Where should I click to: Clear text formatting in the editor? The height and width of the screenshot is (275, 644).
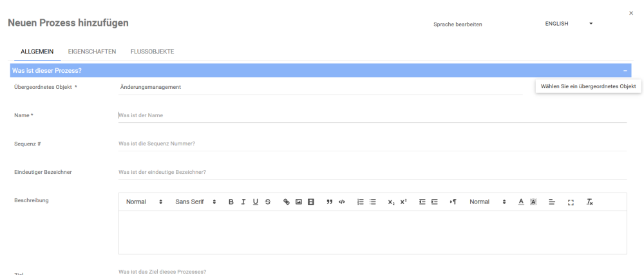click(x=589, y=202)
